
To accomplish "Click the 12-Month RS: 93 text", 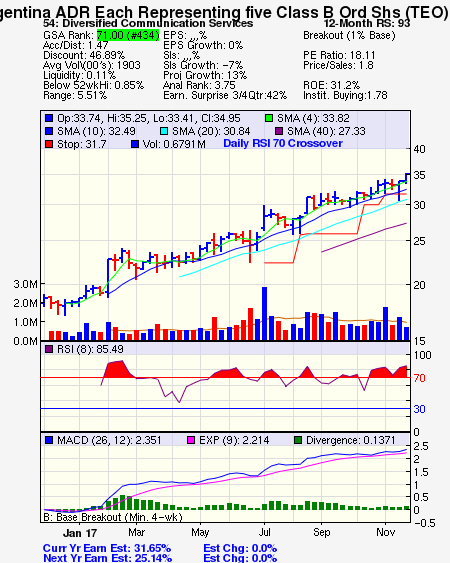I will [x=367, y=23].
